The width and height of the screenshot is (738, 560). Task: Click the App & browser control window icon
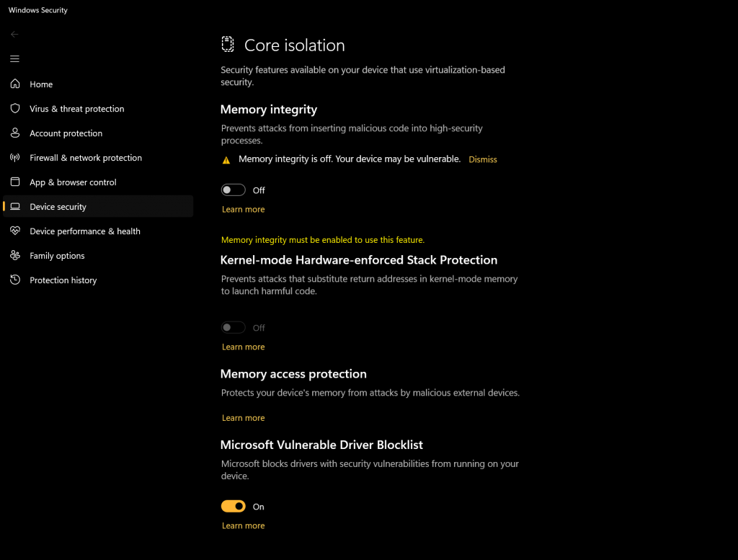click(15, 182)
